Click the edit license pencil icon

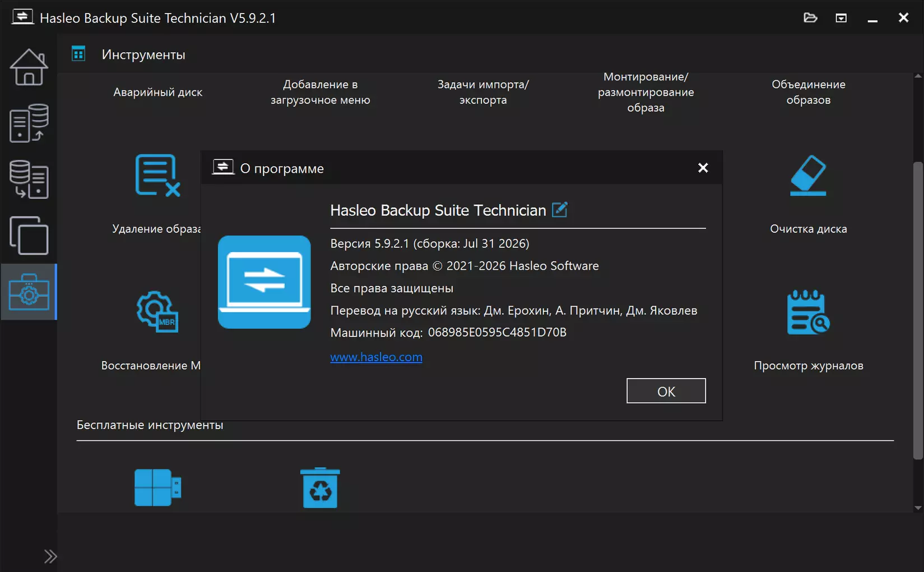point(560,210)
